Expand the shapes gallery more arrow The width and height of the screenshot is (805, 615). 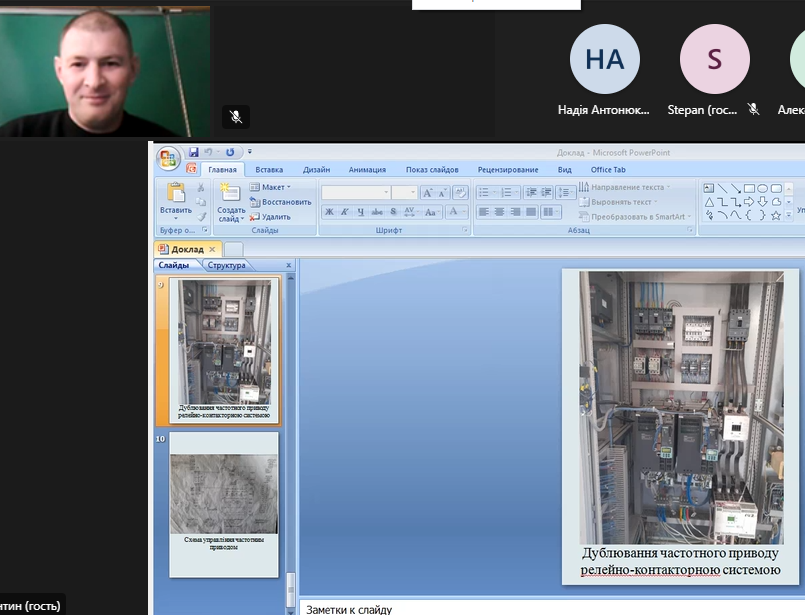tap(789, 215)
